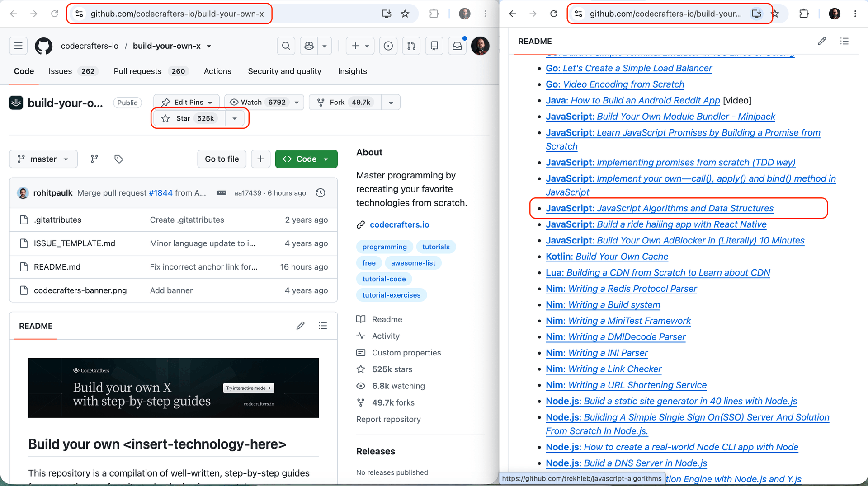Go back in the left browser window
The width and height of the screenshot is (868, 486).
pyautogui.click(x=14, y=14)
